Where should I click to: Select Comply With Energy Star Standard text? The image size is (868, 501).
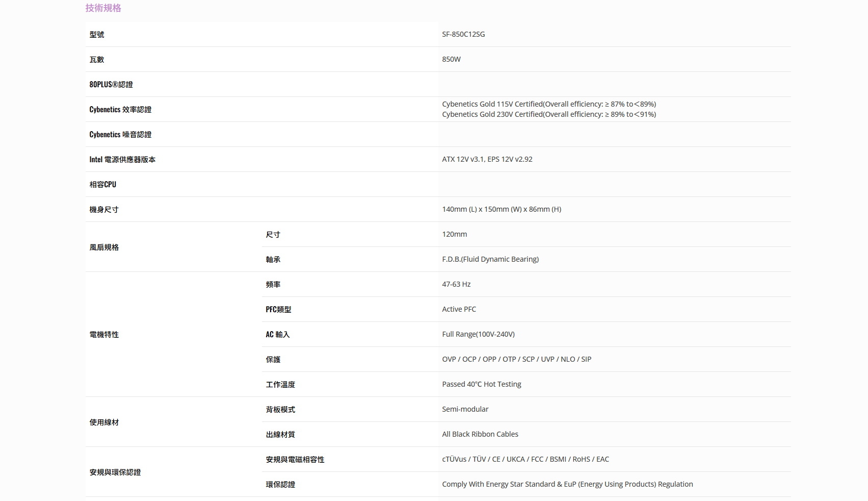[568, 484]
